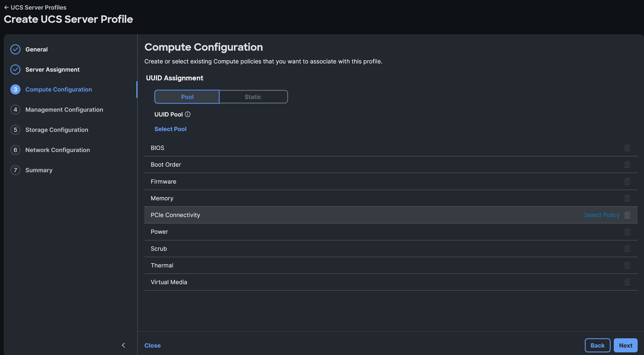Click the Memory row policy icon
This screenshot has height=355, width=644.
627,198
